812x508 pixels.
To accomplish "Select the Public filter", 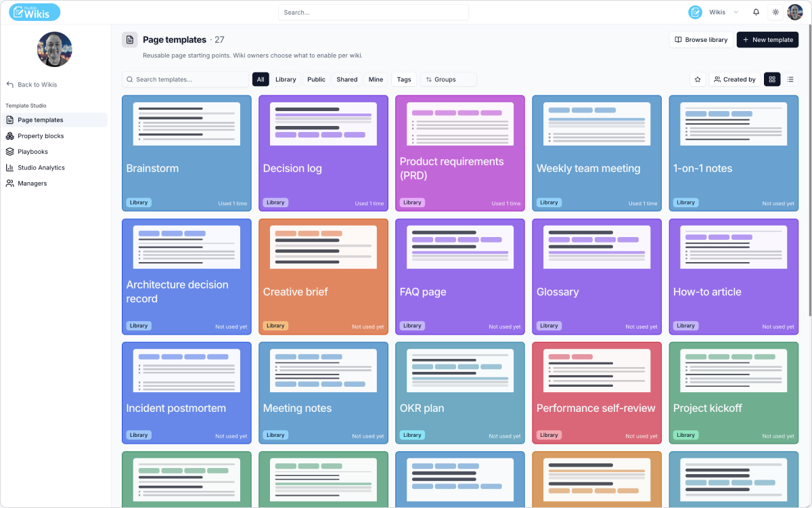I will pos(316,79).
